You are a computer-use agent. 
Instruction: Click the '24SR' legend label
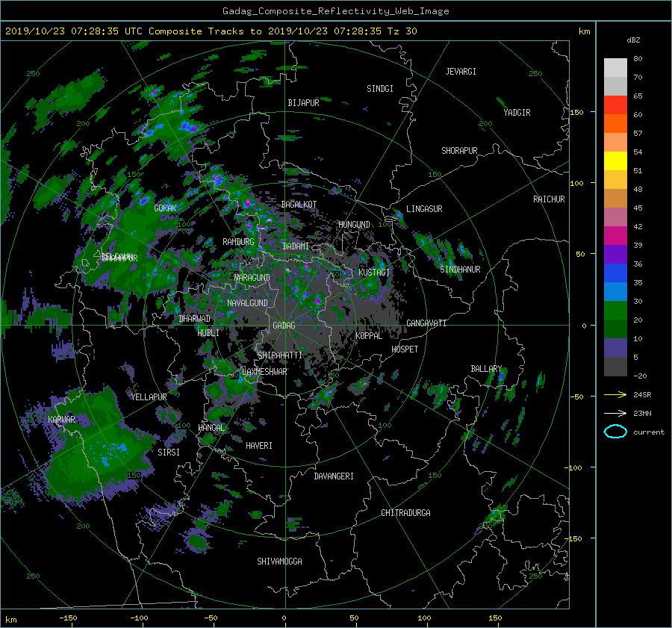(642, 395)
